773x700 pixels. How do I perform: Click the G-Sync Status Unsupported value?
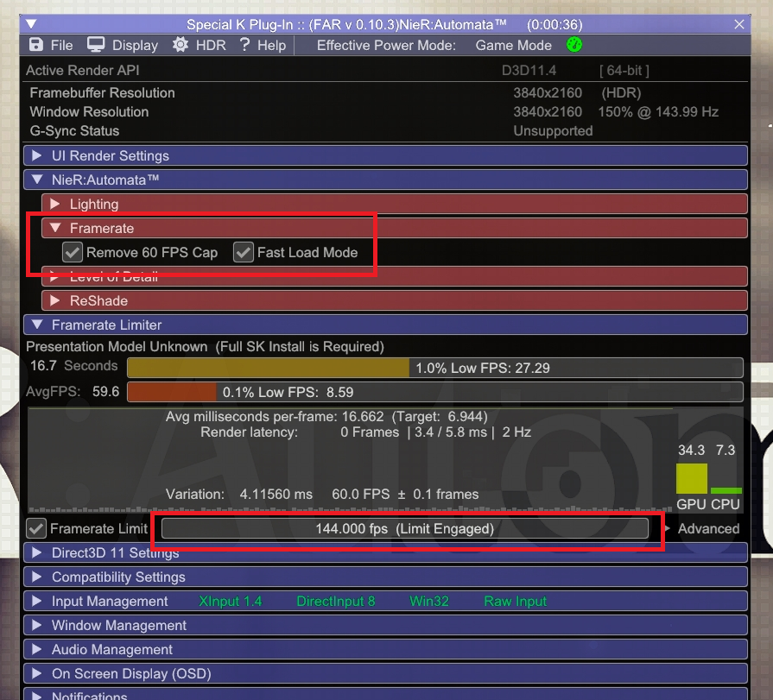pos(553,131)
